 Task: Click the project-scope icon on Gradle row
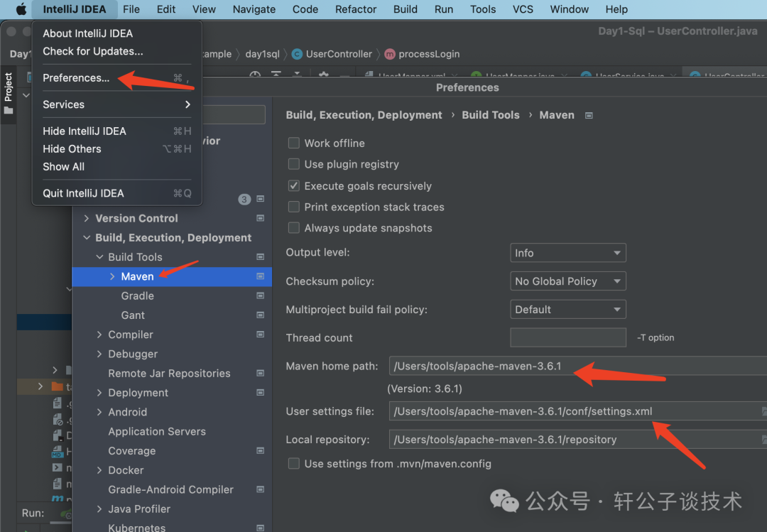260,295
